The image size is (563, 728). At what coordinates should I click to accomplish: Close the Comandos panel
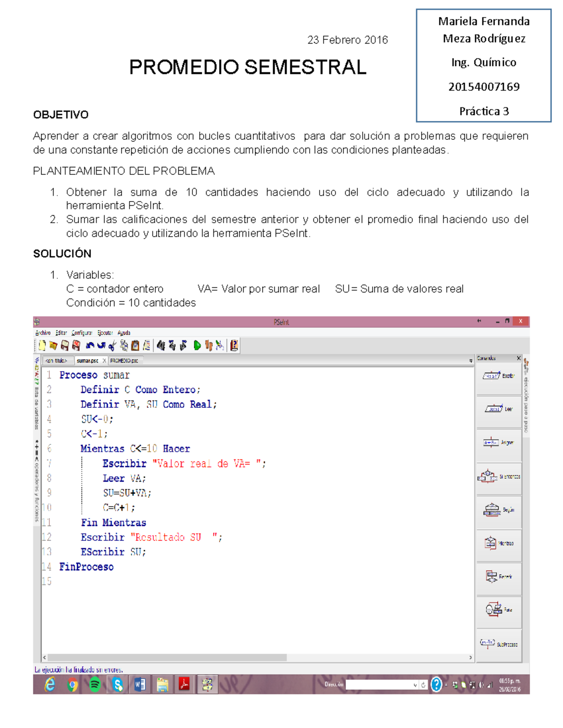(519, 358)
